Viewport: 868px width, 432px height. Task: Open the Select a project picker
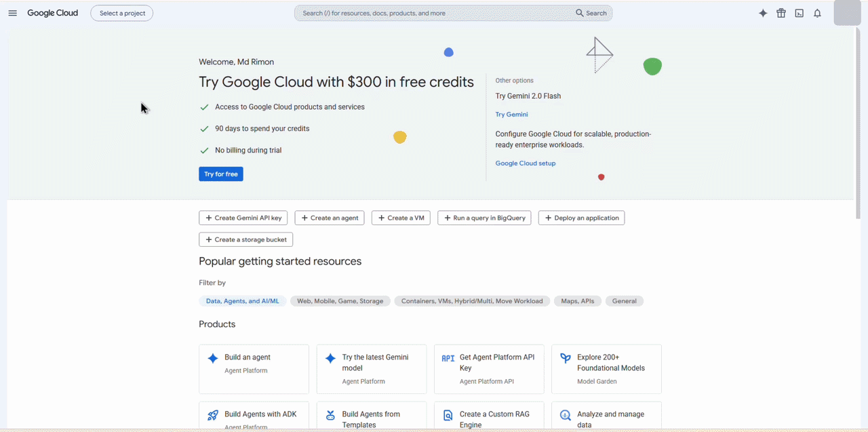point(122,13)
